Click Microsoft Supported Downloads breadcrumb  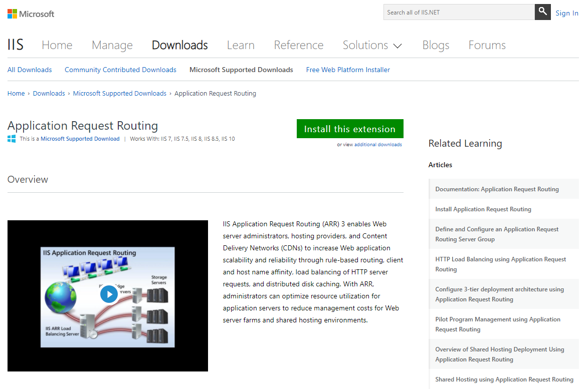click(120, 93)
